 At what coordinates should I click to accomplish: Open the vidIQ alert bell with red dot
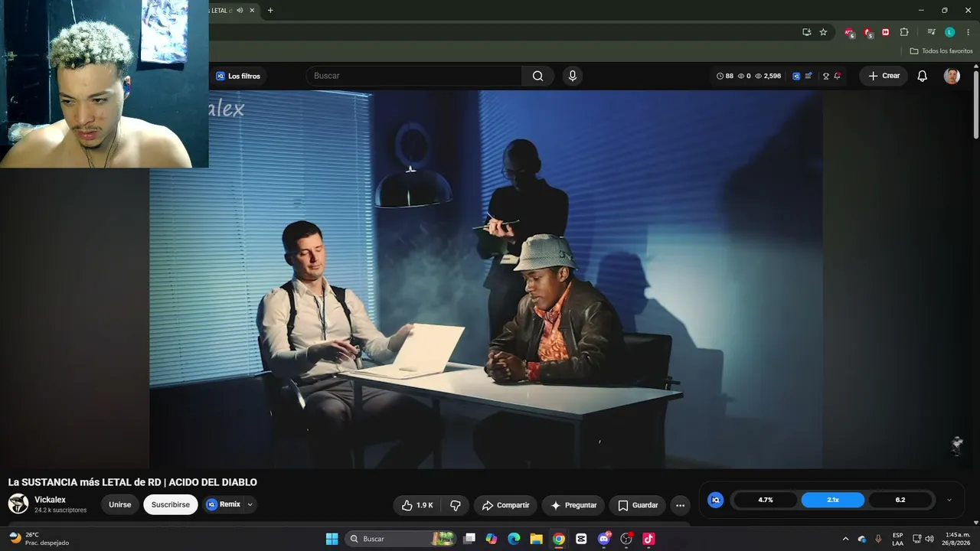point(838,76)
